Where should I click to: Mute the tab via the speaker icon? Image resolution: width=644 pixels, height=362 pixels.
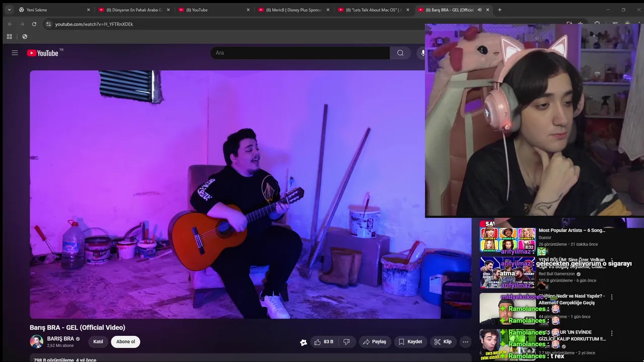pos(479,10)
